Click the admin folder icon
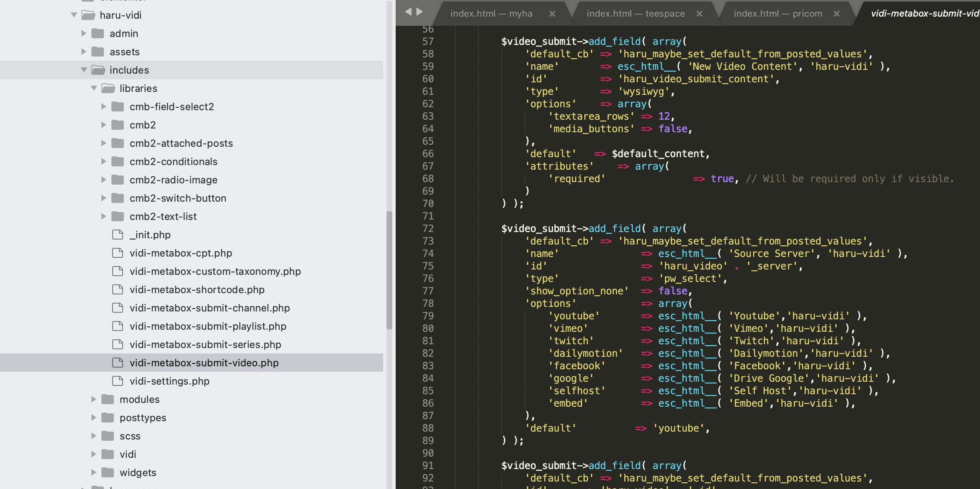The width and height of the screenshot is (980, 489). (98, 33)
